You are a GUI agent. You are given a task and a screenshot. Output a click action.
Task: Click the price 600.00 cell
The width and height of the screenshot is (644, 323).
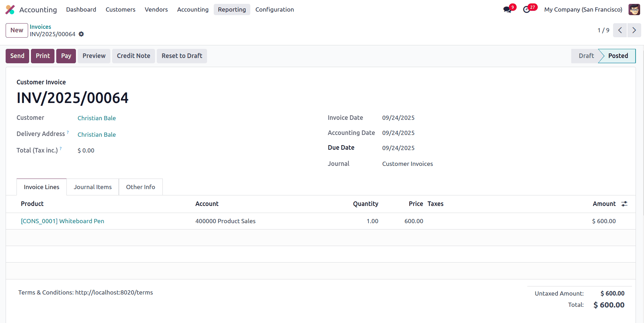point(414,221)
